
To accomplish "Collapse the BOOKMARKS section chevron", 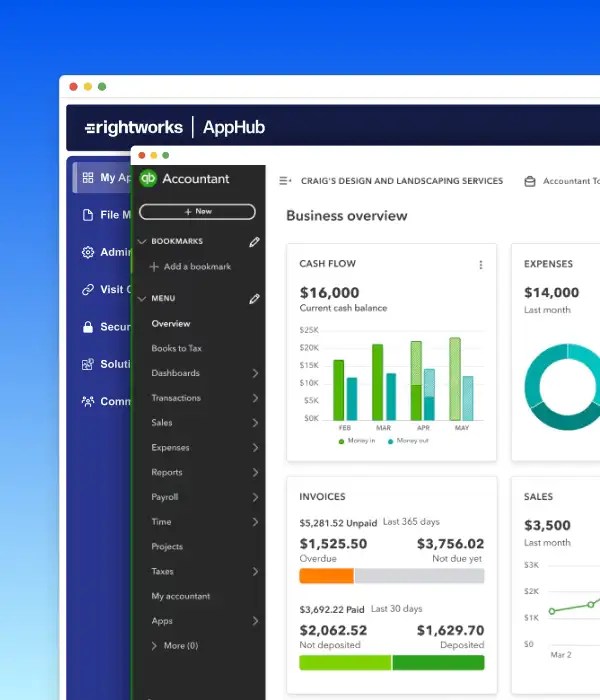I will click(142, 242).
